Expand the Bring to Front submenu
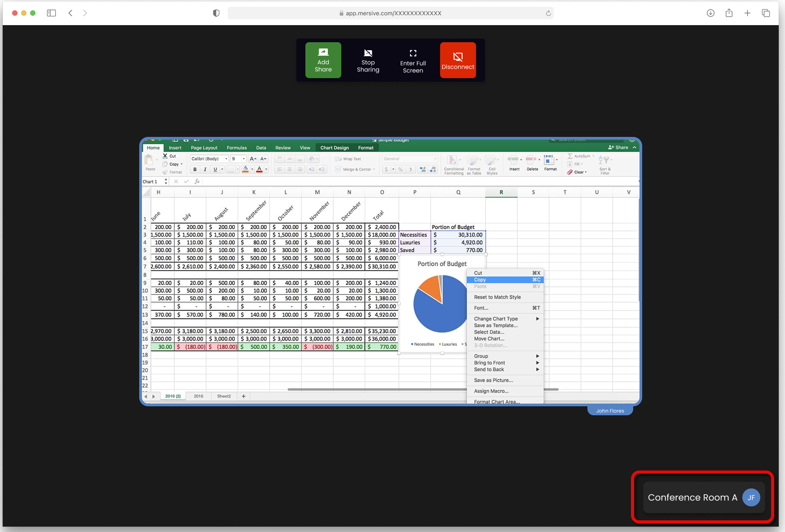785x532 pixels. pos(505,363)
